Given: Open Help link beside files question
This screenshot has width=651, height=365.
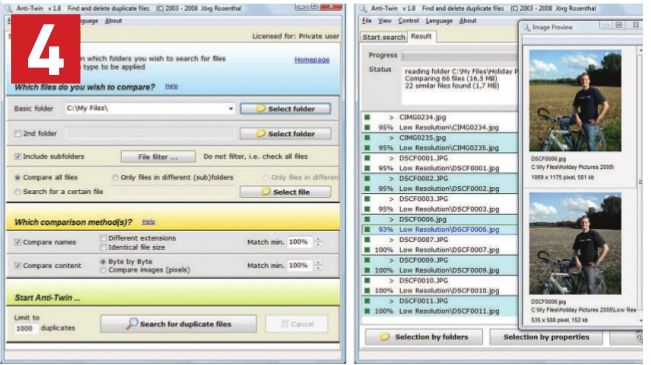Looking at the screenshot, I should 171,86.
